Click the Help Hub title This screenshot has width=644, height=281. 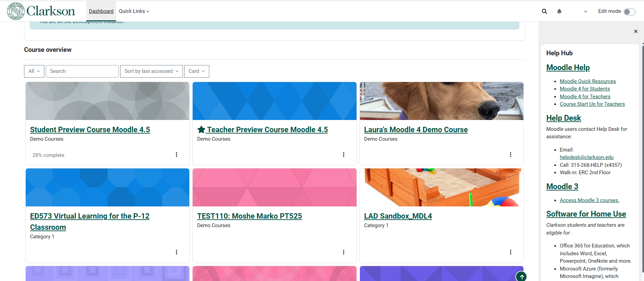click(559, 53)
